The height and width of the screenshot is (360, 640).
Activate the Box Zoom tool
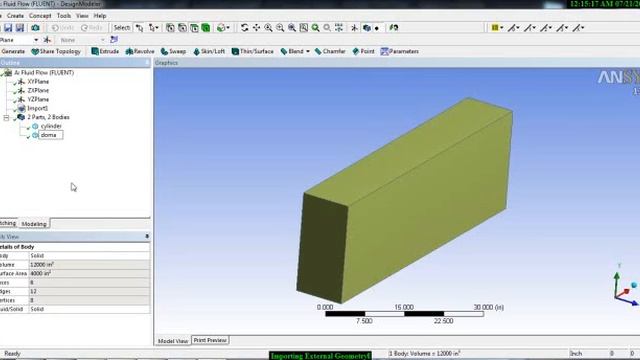pyautogui.click(x=280, y=28)
